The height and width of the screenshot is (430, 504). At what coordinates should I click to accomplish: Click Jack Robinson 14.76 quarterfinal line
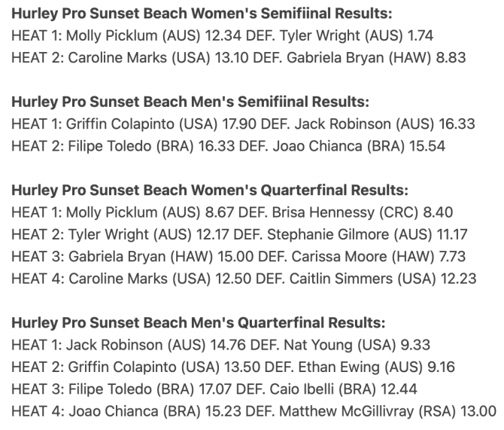(221, 345)
